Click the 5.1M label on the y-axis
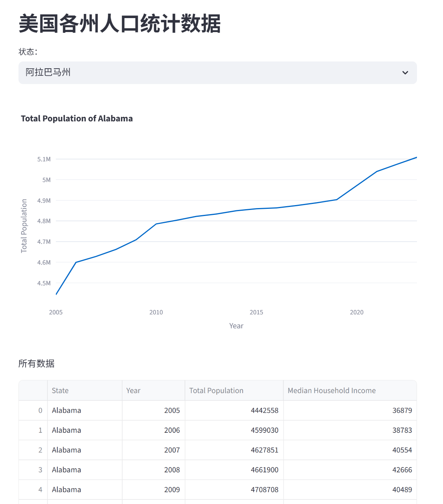This screenshot has height=504, width=443. tap(44, 159)
